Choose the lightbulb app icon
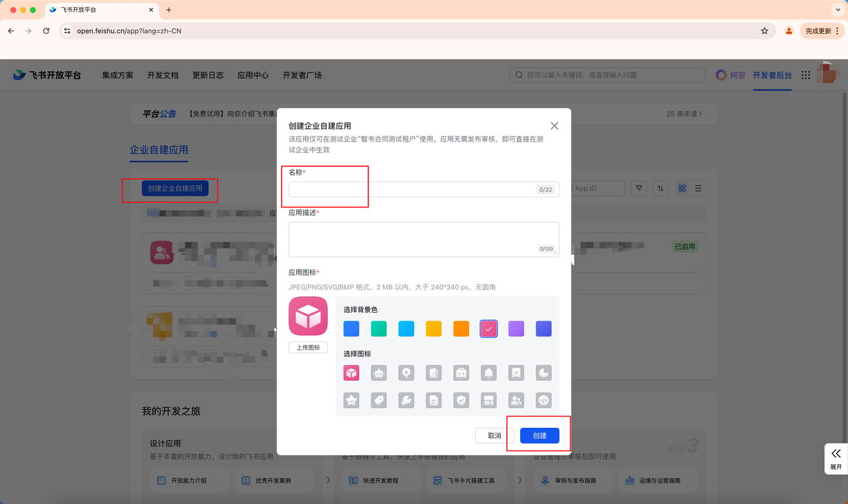 pyautogui.click(x=407, y=373)
